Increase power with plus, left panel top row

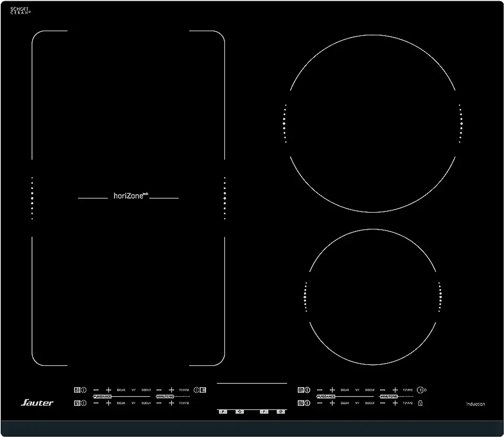pos(109,390)
